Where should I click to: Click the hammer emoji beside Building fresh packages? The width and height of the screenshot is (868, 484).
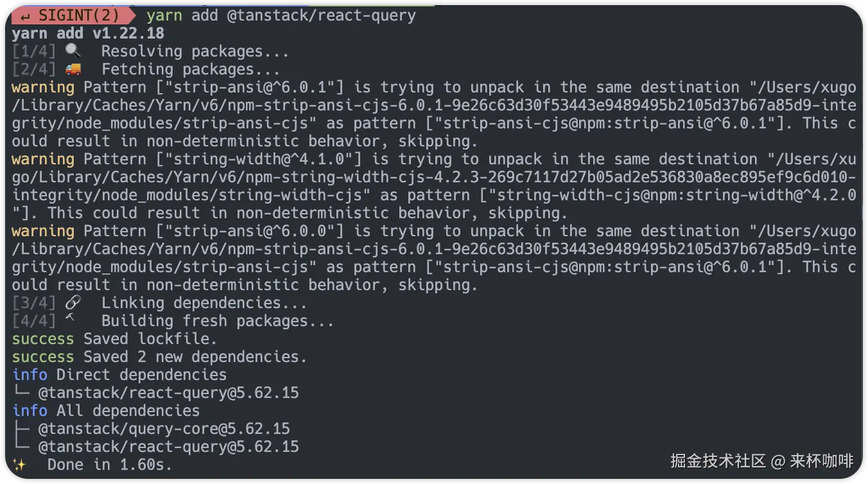(x=70, y=320)
